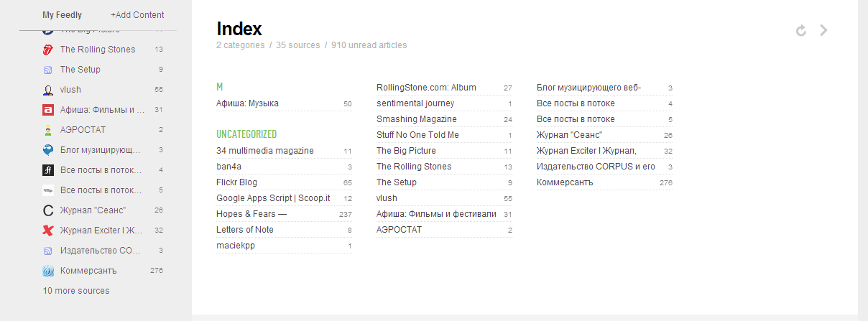Open Коммерсантъ in the index column

[x=566, y=182]
